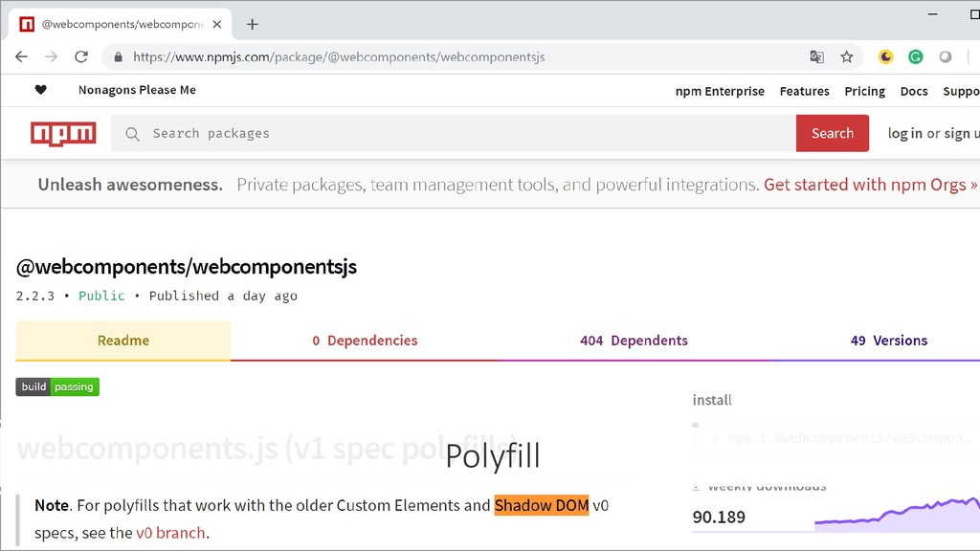Image resolution: width=980 pixels, height=551 pixels.
Task: Reload the npm package page
Action: 81,56
